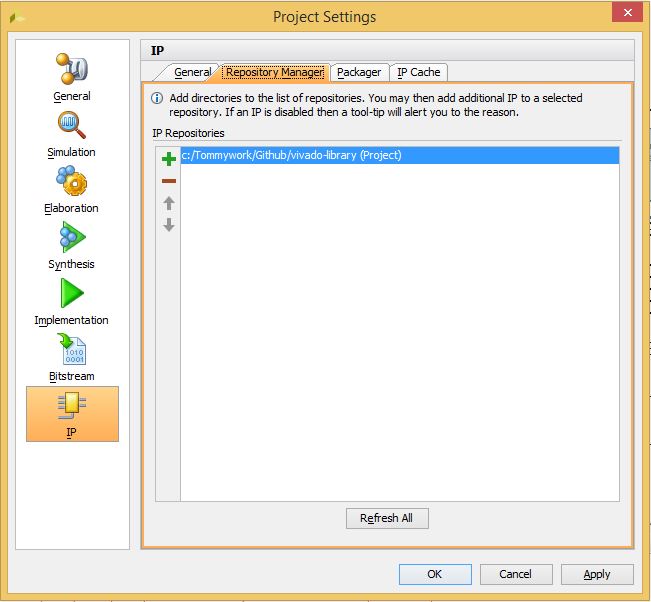The image size is (651, 602).
Task: Select the IP settings category
Action: click(72, 413)
